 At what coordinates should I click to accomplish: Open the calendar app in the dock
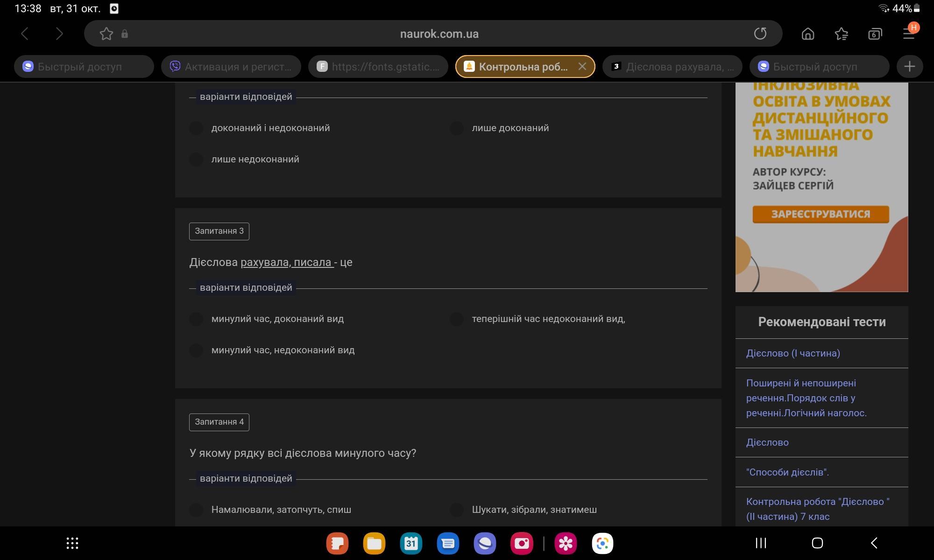pos(411,543)
